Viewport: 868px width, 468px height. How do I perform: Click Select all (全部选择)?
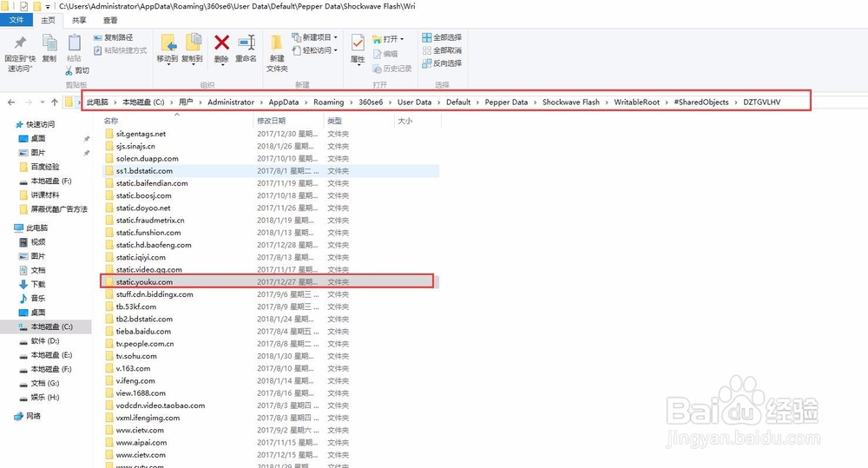(x=442, y=37)
